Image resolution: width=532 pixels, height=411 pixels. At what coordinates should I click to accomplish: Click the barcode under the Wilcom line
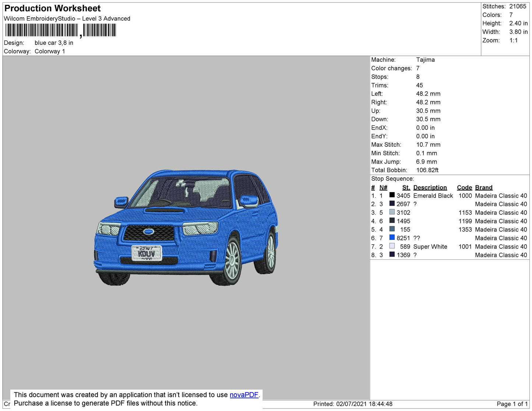(61, 31)
